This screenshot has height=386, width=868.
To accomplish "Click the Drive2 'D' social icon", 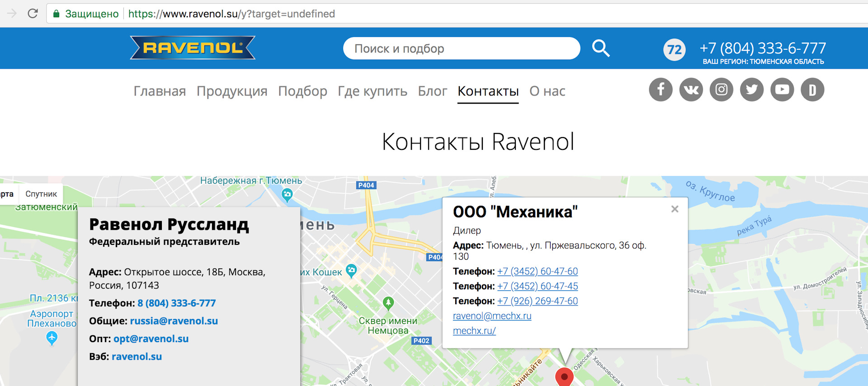I will coord(812,90).
